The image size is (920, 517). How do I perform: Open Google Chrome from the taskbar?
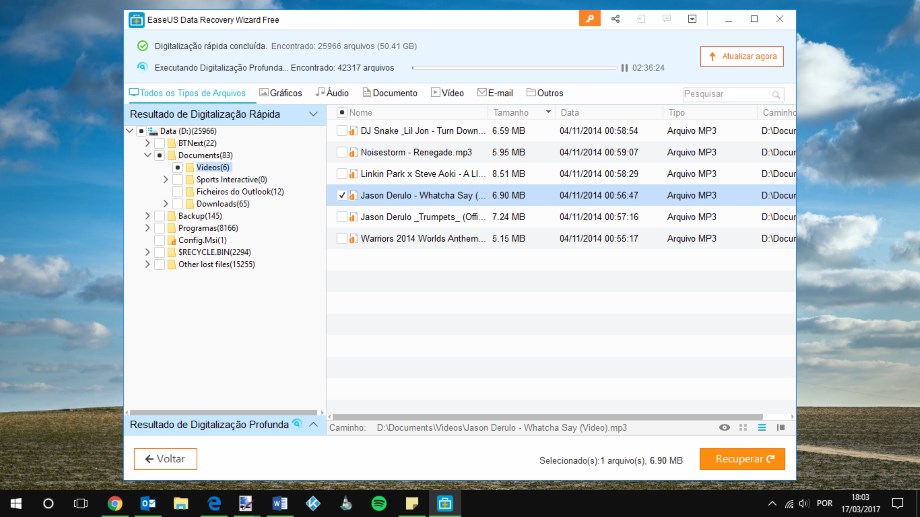(115, 503)
